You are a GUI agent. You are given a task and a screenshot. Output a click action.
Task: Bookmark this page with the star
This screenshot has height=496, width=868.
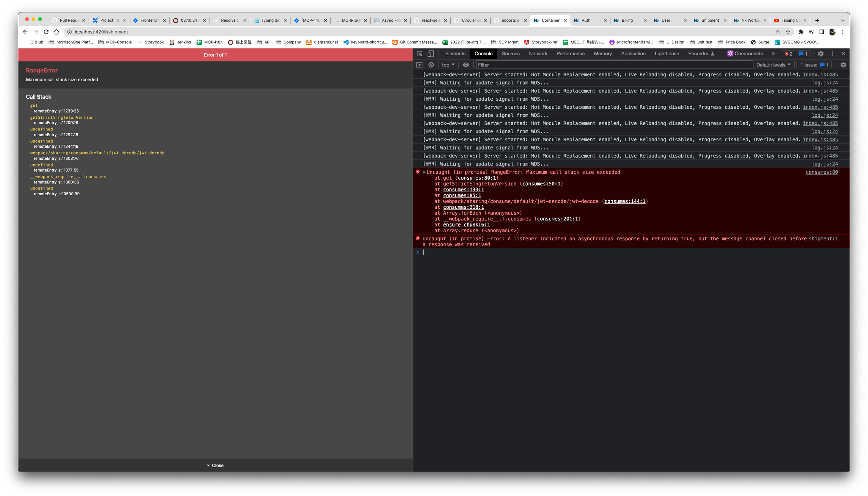tap(788, 32)
